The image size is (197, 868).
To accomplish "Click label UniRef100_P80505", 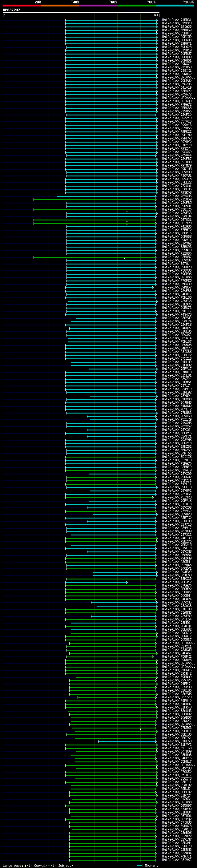I will 176,345.
